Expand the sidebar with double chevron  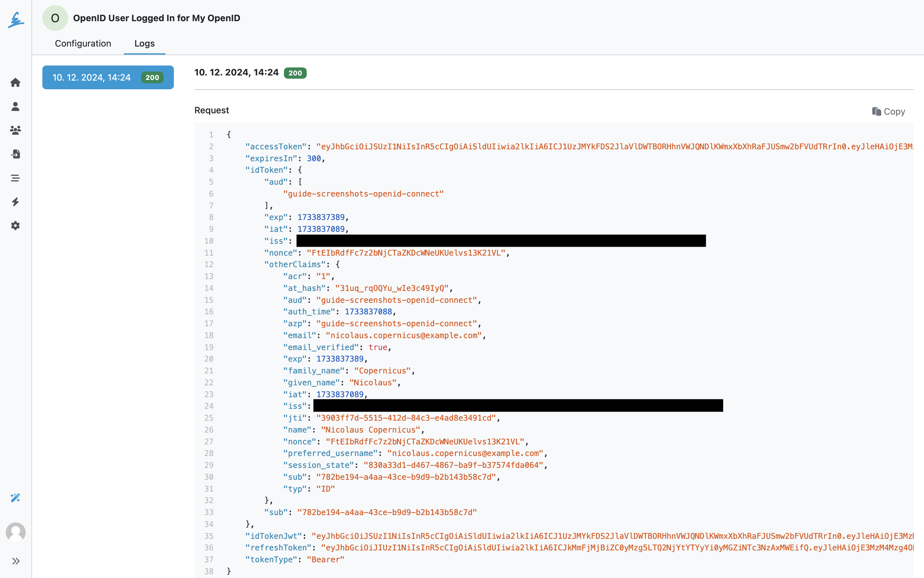[16, 561]
